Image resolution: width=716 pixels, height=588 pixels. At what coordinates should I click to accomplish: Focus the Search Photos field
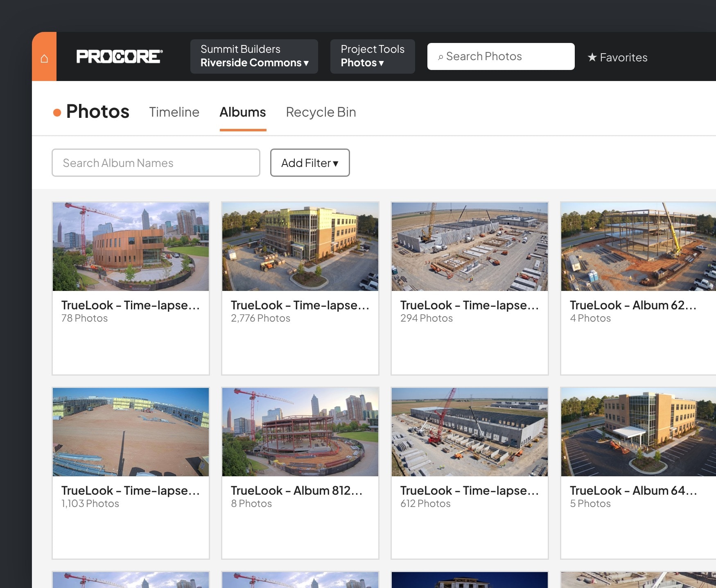[501, 56]
